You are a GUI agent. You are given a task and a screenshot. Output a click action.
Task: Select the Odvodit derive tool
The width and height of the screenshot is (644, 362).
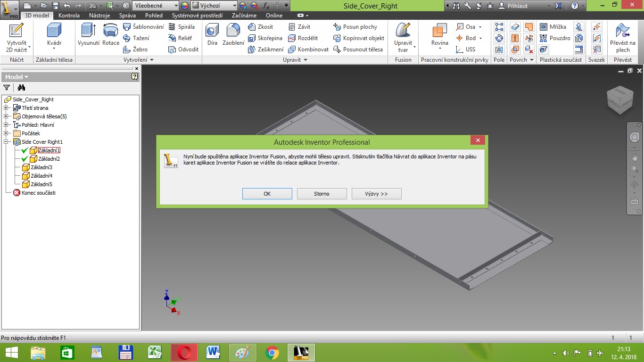tap(183, 49)
